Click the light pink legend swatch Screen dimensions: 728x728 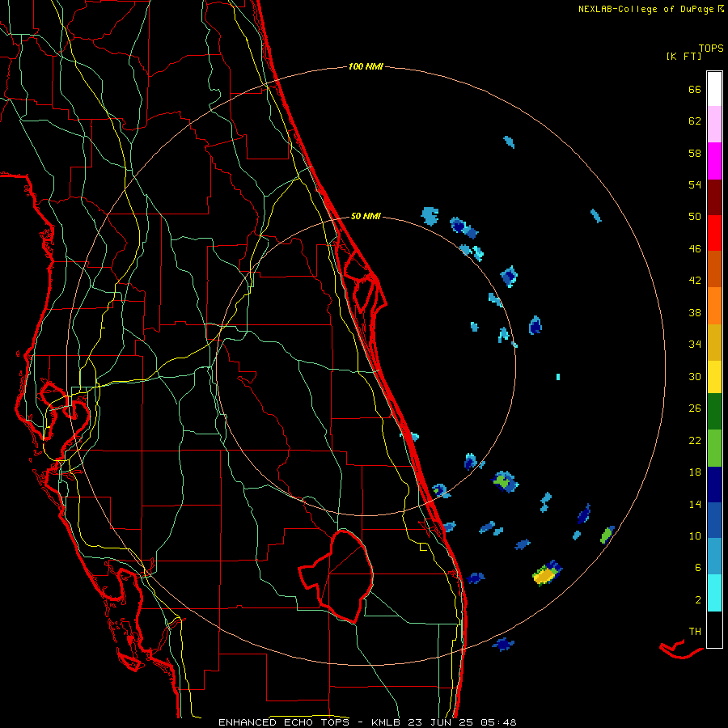714,125
